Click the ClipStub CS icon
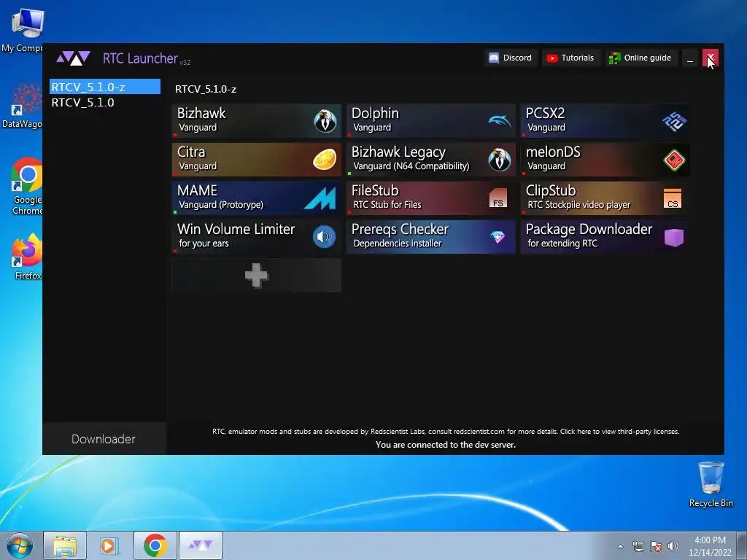Image resolution: width=747 pixels, height=560 pixels. 673,198
